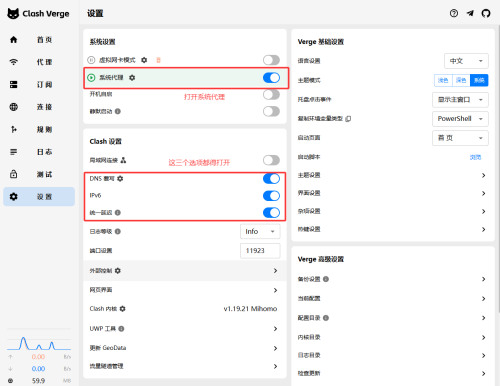This screenshot has width=500, height=386.
Task: Expand the UWP tool (UWP 工具) row
Action: (x=185, y=329)
